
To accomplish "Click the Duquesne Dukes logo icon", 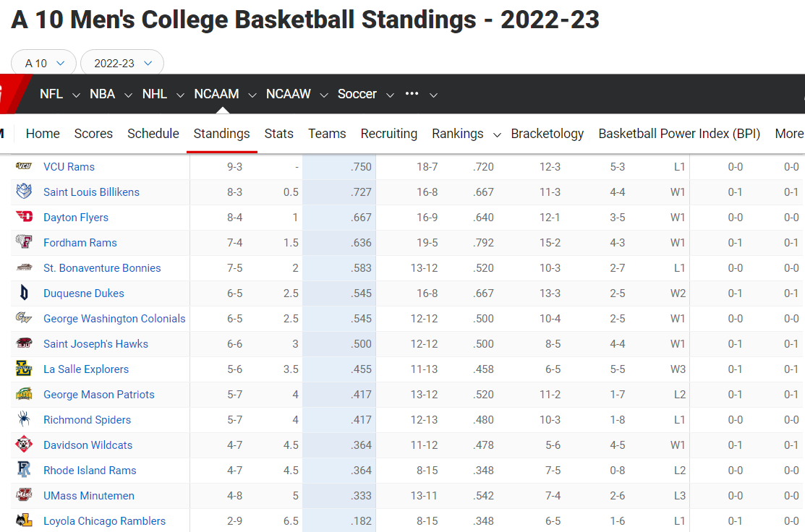I will point(24,293).
